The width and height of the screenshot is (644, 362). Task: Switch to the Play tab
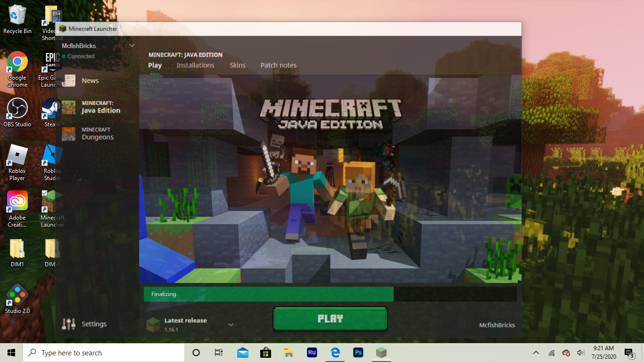pyautogui.click(x=155, y=65)
